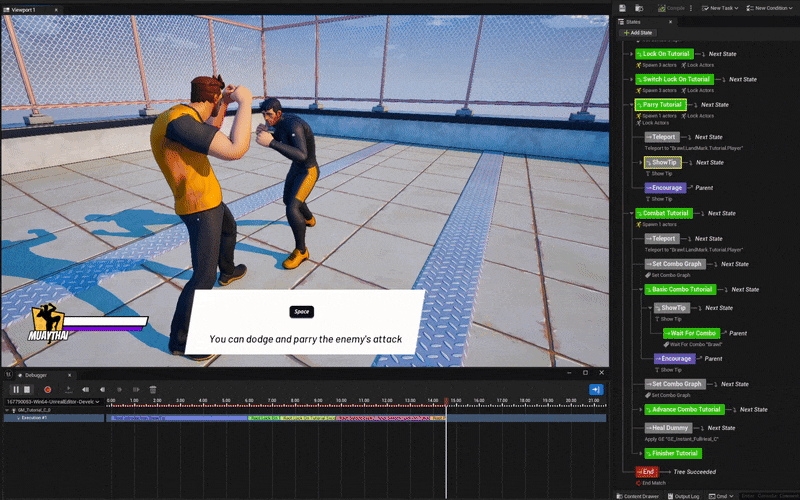This screenshot has height=500, width=800.
Task: Collapse the Parry Tutorial state
Action: (x=630, y=105)
